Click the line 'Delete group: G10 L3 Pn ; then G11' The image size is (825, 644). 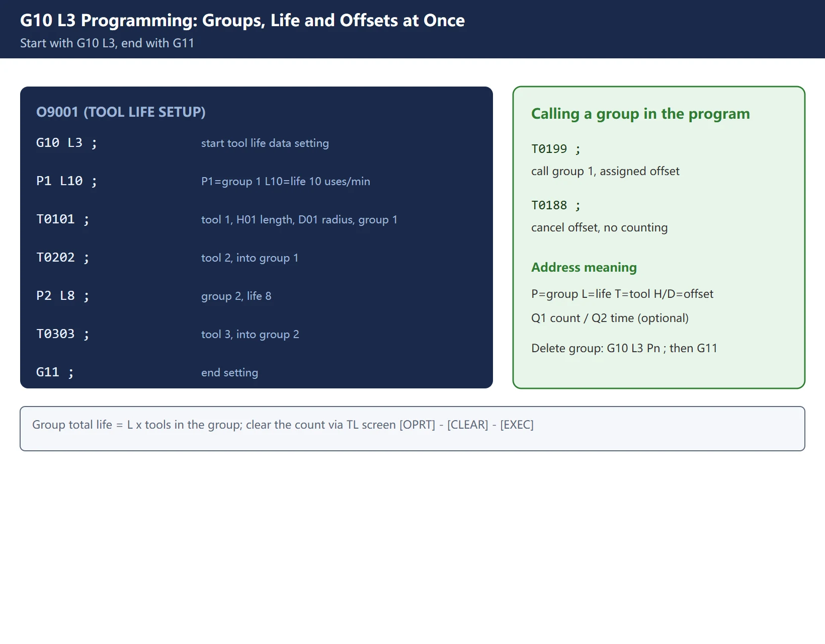click(624, 349)
